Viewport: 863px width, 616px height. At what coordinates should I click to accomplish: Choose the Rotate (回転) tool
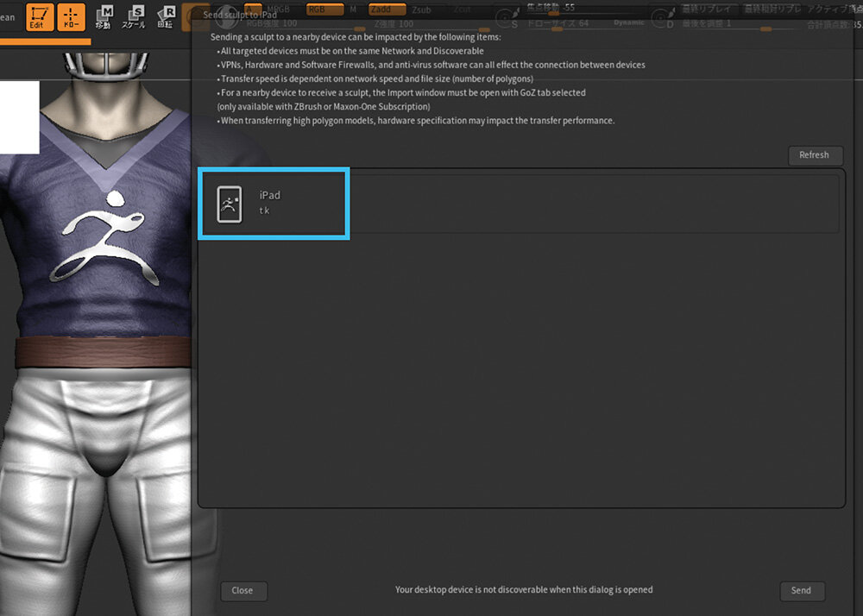166,17
